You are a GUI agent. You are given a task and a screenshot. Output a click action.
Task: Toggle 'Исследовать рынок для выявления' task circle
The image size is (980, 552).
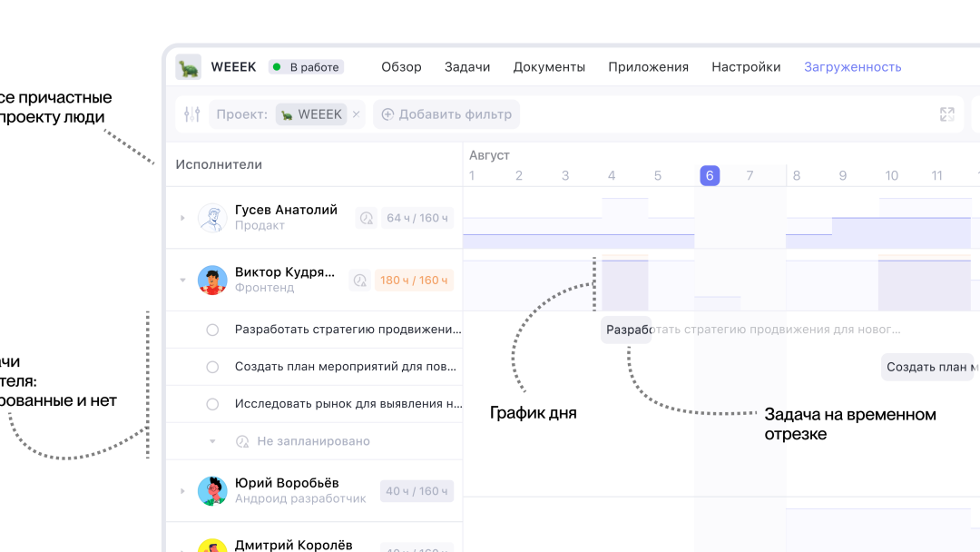point(212,404)
